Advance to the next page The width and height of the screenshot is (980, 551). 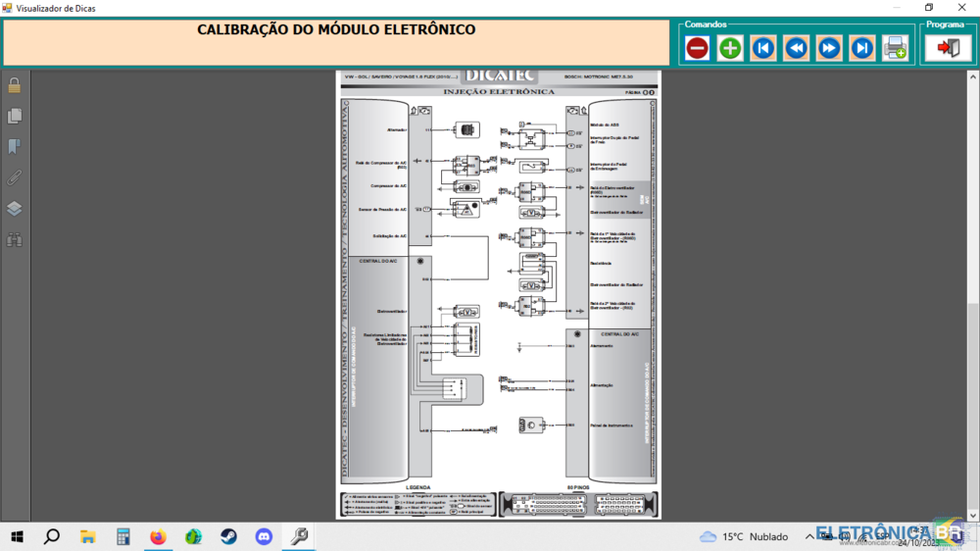click(829, 48)
